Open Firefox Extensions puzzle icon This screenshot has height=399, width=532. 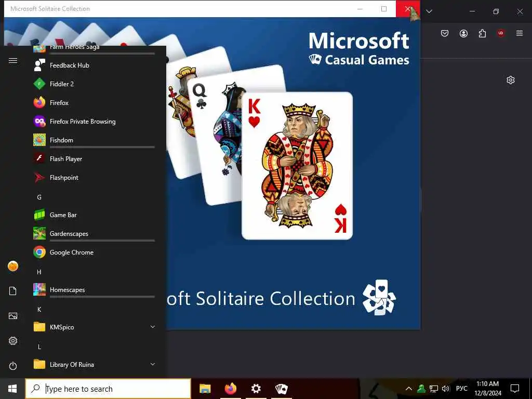coord(482,33)
